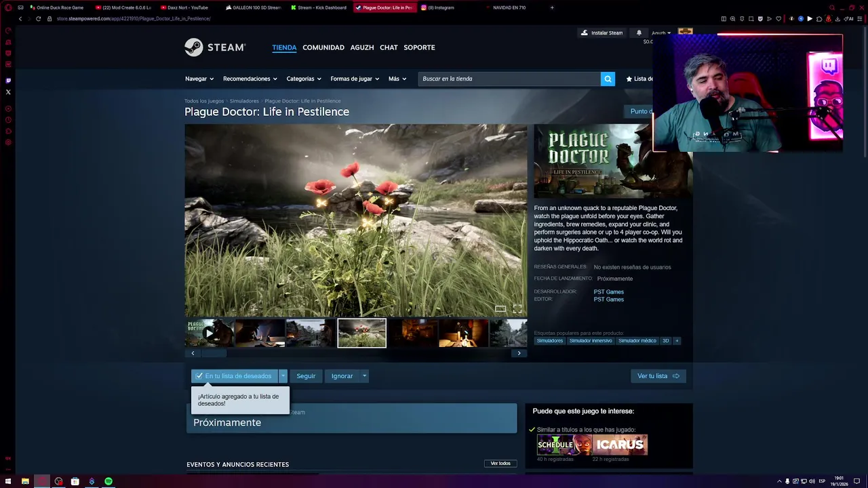Open the AGUZH profile menu
The image size is (868, 488).
click(362, 47)
